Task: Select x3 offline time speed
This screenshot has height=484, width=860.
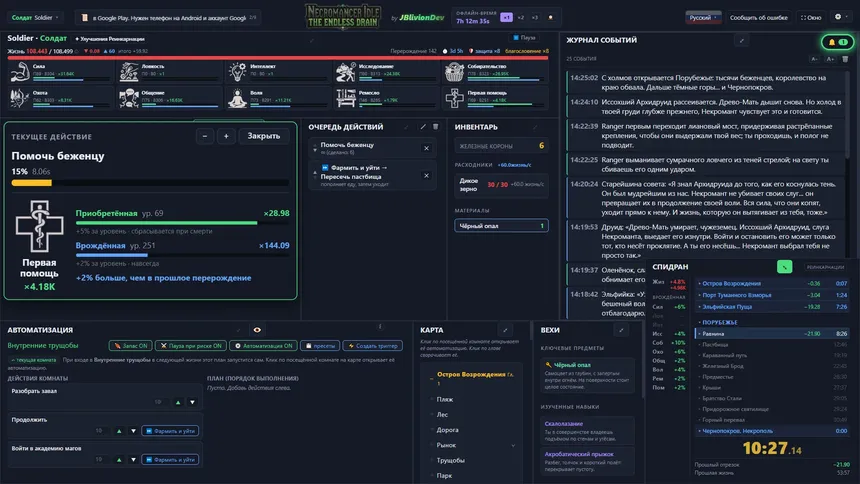Action: [x=535, y=18]
